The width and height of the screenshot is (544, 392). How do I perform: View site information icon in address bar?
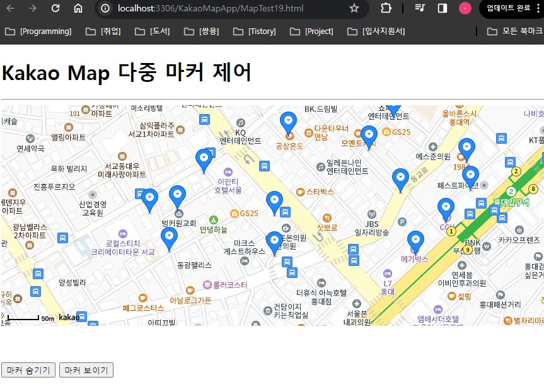pos(105,8)
